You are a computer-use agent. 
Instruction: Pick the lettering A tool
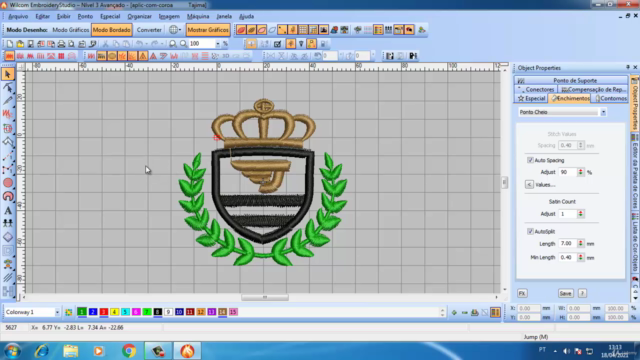7,211
